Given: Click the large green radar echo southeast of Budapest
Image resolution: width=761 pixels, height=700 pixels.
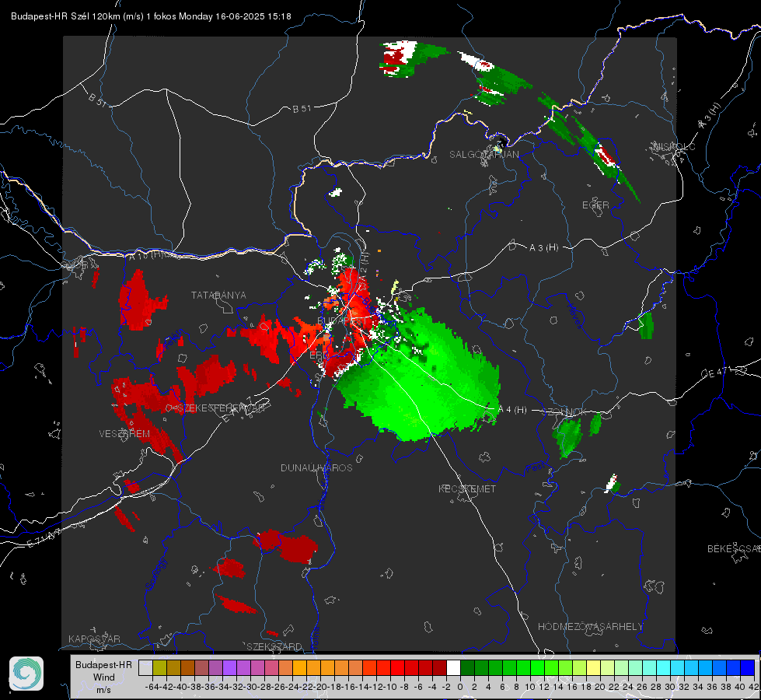Looking at the screenshot, I should pyautogui.click(x=418, y=379).
